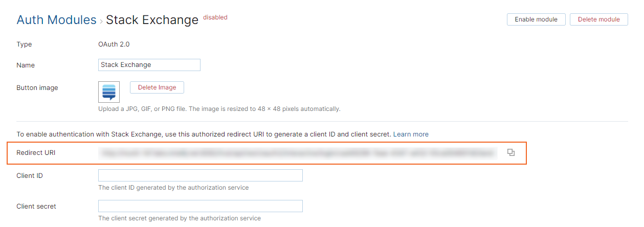Screen dimensions: 644x227
Task: Click the Client ID field label
Action: coord(30,176)
